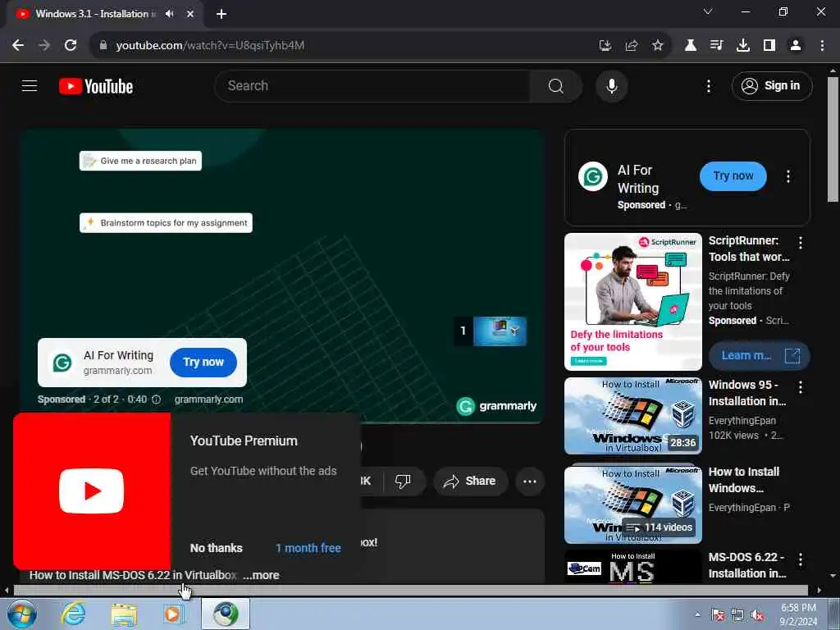
Task: Open MS-DOS 6.22 video options menu
Action: 801,559
